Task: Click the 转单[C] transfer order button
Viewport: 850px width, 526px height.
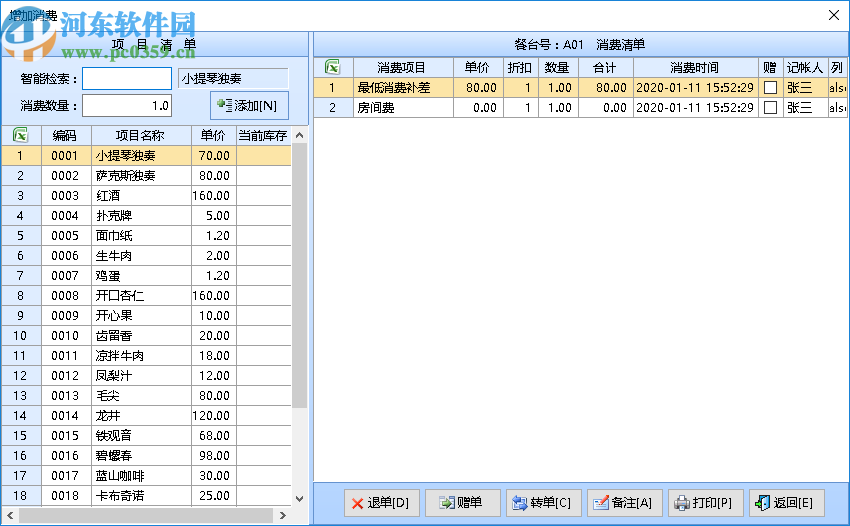Action: pyautogui.click(x=543, y=503)
